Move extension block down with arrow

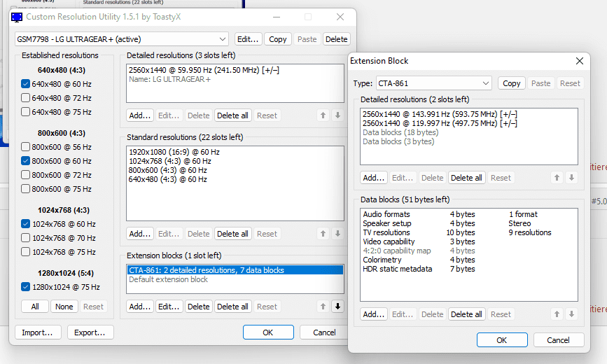pos(337,307)
